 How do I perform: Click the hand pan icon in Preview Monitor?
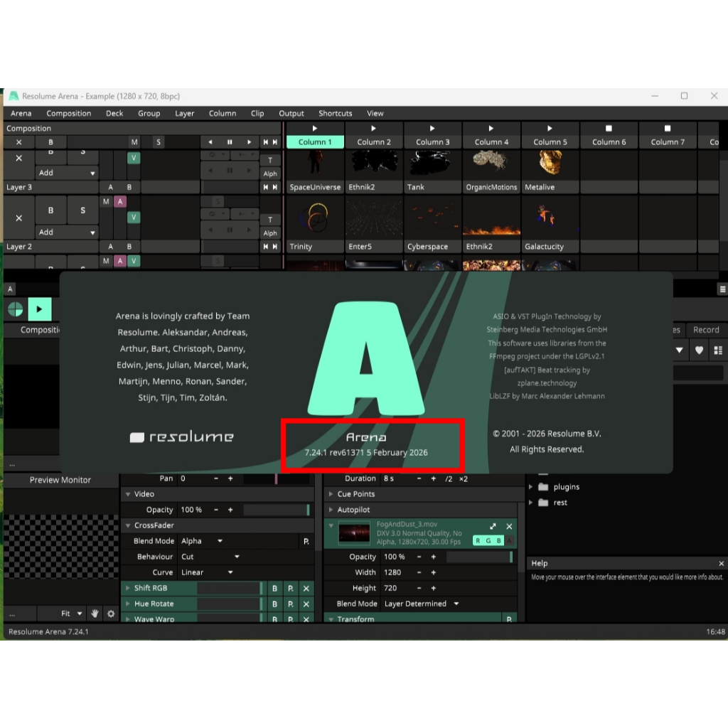[x=95, y=614]
